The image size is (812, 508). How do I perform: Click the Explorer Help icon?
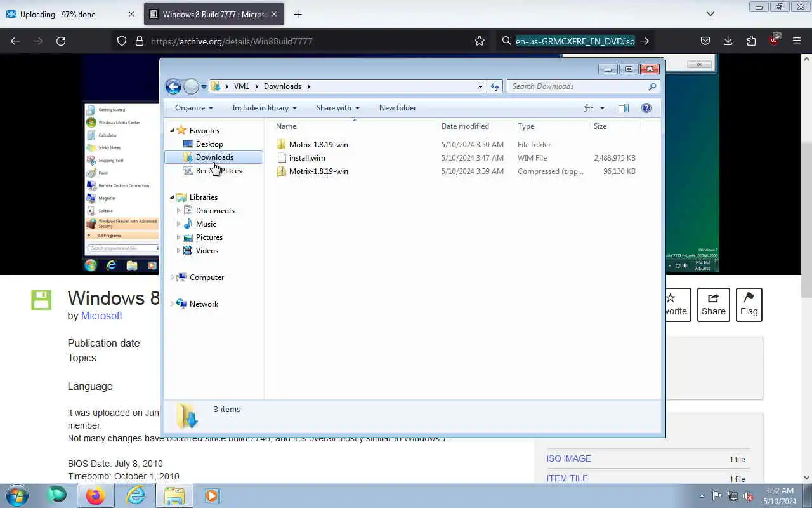coord(646,108)
